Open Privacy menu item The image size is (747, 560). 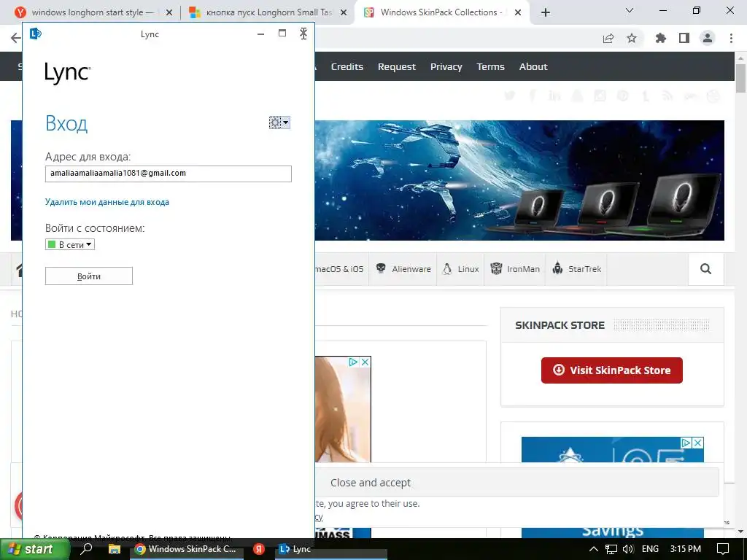click(446, 66)
